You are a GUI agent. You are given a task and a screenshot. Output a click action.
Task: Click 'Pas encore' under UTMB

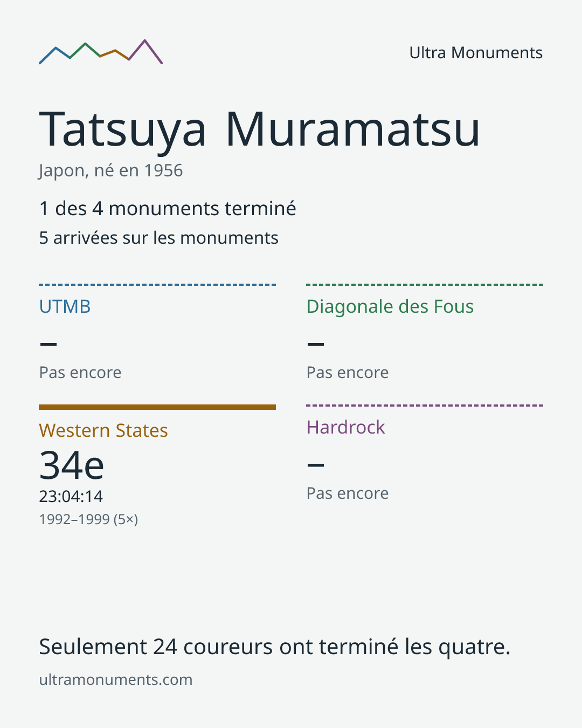[80, 373]
